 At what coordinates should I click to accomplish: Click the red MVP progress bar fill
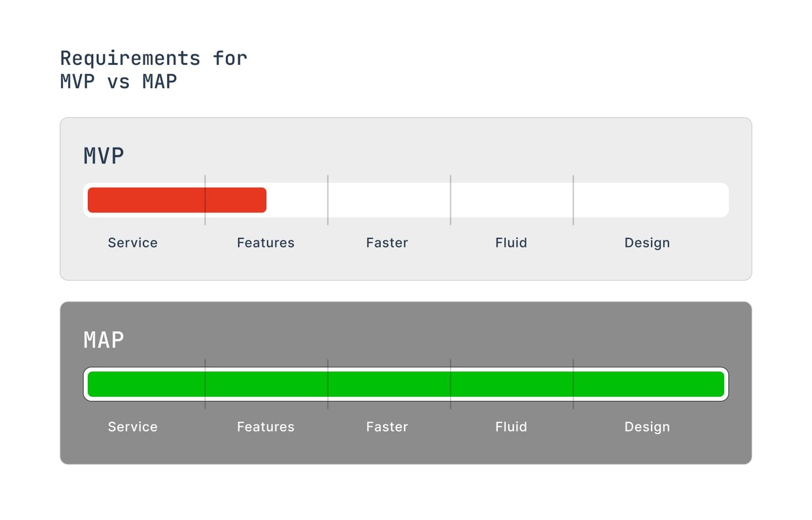(177, 200)
